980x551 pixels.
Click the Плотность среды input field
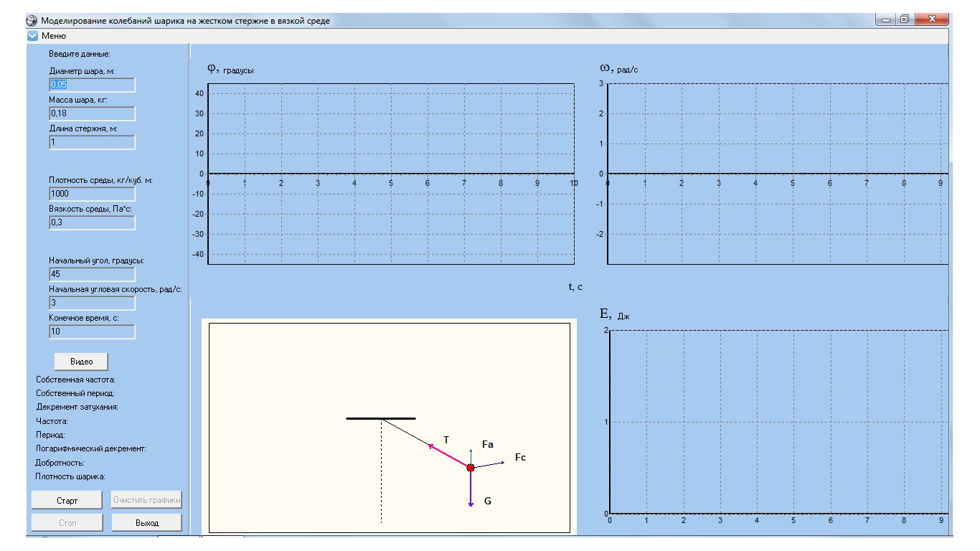[92, 194]
